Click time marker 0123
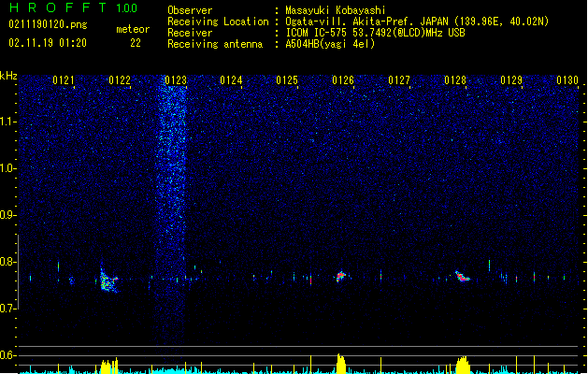 pos(176,80)
